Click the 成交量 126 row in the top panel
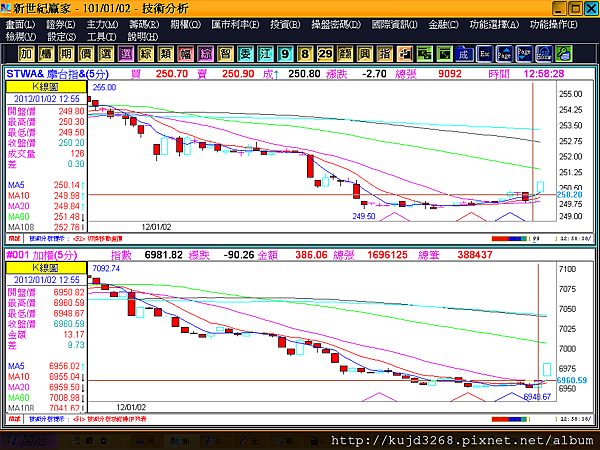The image size is (600, 450). pyautogui.click(x=46, y=154)
